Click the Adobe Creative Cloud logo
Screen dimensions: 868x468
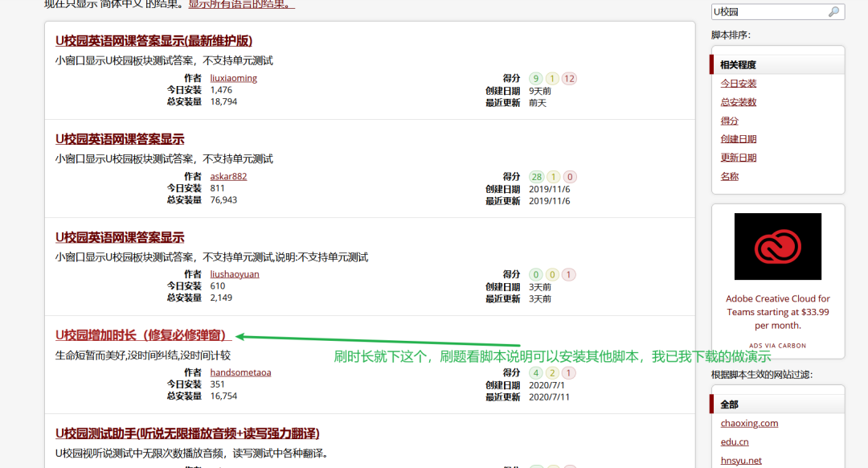point(777,246)
